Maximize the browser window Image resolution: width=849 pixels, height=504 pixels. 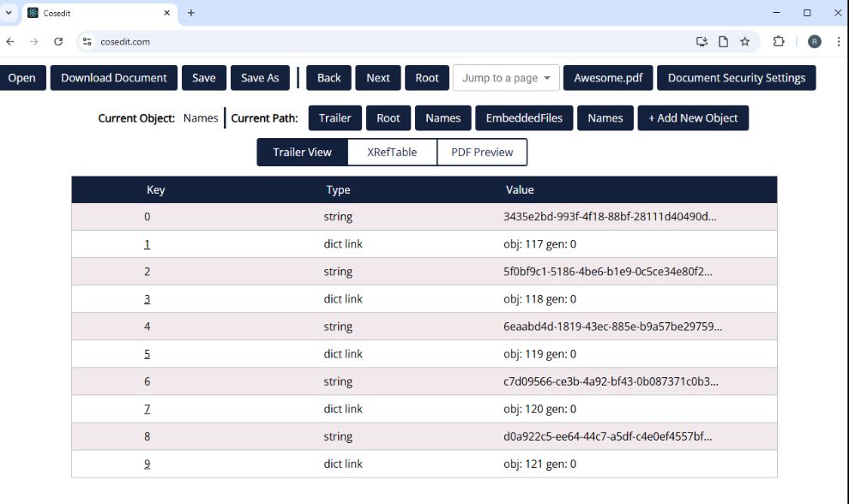pyautogui.click(x=807, y=13)
